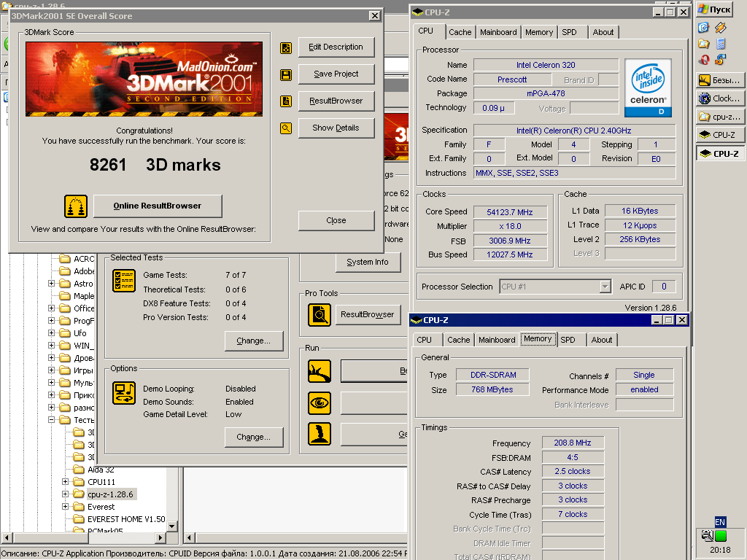This screenshot has height=560, width=747.
Task: Expand the Office folder
Action: point(52,308)
